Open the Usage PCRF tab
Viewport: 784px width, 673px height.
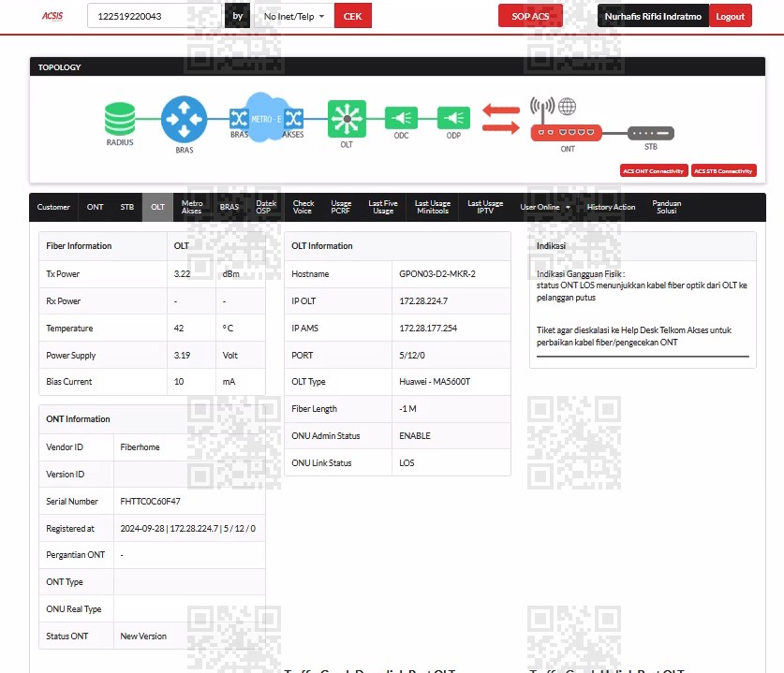341,207
